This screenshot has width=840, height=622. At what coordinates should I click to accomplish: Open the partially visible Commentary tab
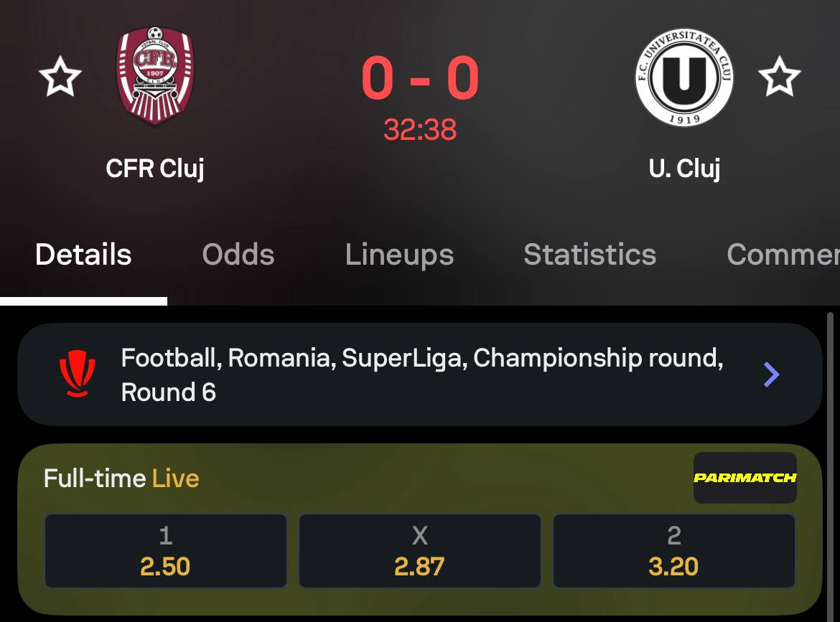783,255
